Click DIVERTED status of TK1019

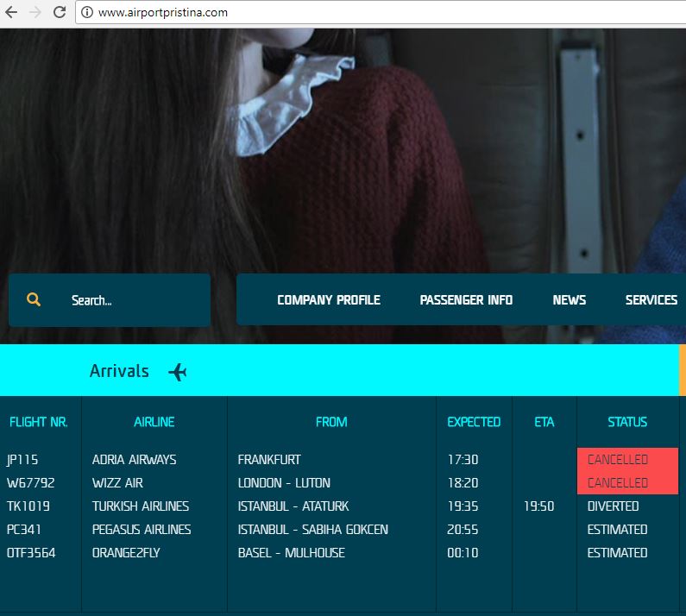click(613, 506)
